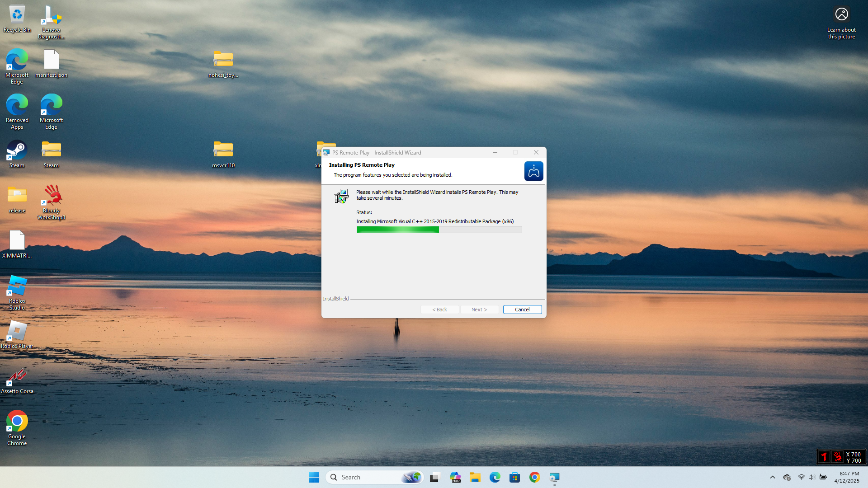The image size is (868, 488).
Task: Select the msvcr110 zipped folder
Action: tap(223, 154)
